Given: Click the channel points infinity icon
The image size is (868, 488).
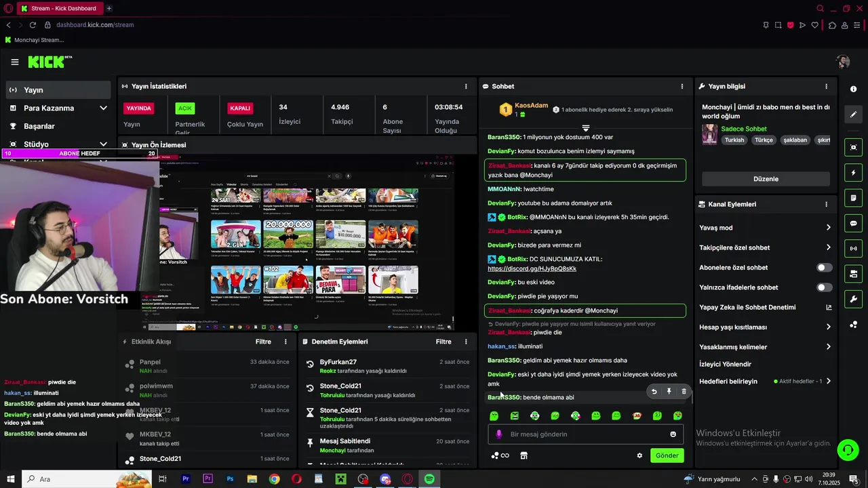Looking at the screenshot, I should pos(500,455).
